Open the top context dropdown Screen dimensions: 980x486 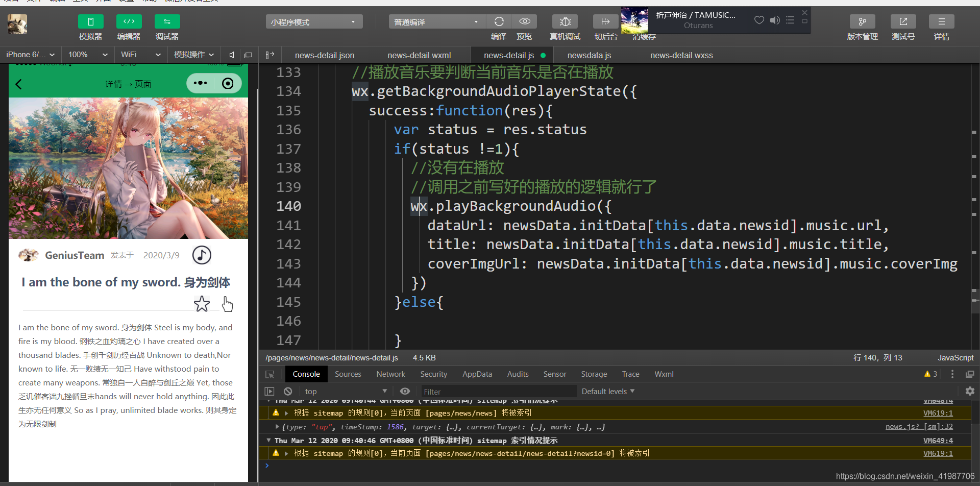pos(346,391)
